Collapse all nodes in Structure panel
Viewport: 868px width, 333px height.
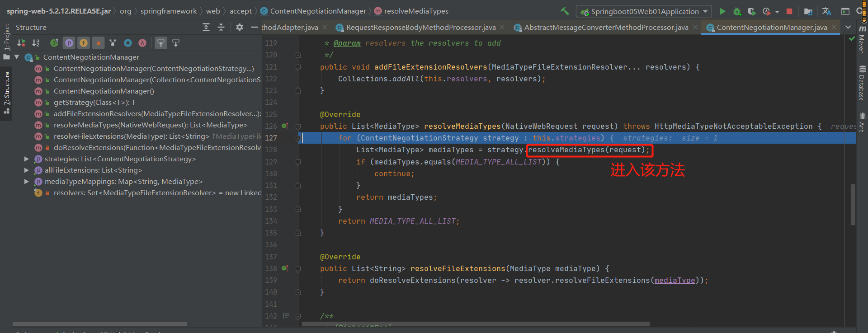pos(221,27)
